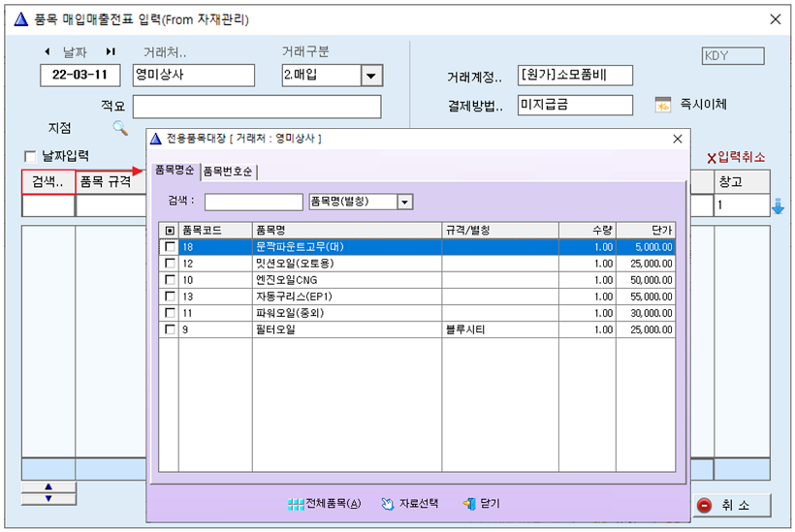Select row 문짝파운트고무(대)
Image resolution: width=795 pixels, height=532 pixels.
(417, 247)
